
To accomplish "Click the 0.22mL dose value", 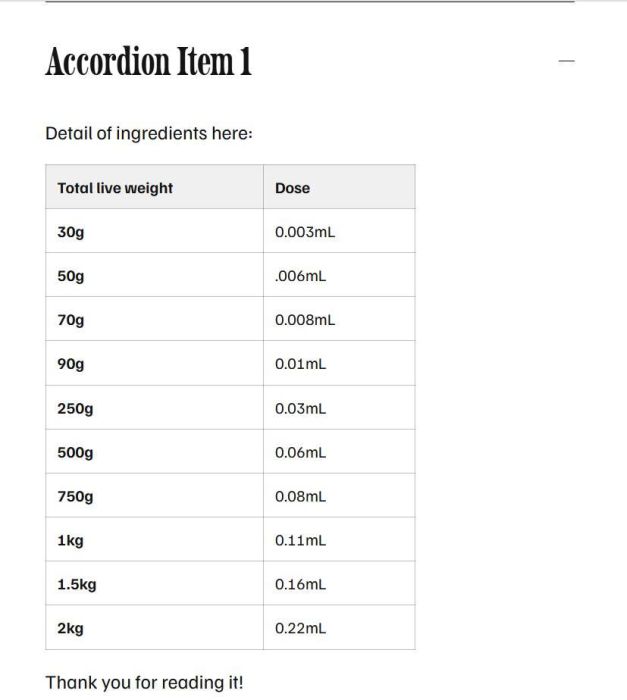I will coord(300,628).
